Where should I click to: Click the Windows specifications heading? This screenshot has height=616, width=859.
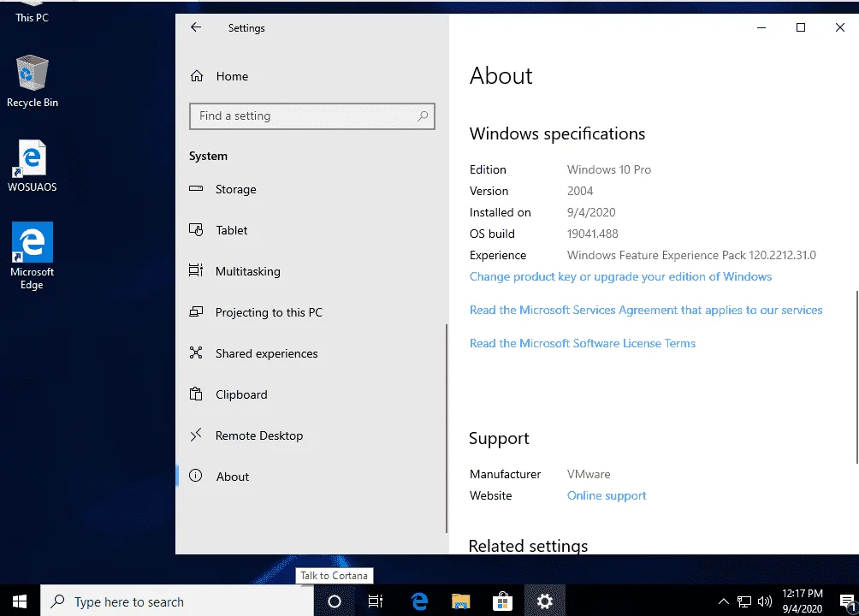pos(557,134)
